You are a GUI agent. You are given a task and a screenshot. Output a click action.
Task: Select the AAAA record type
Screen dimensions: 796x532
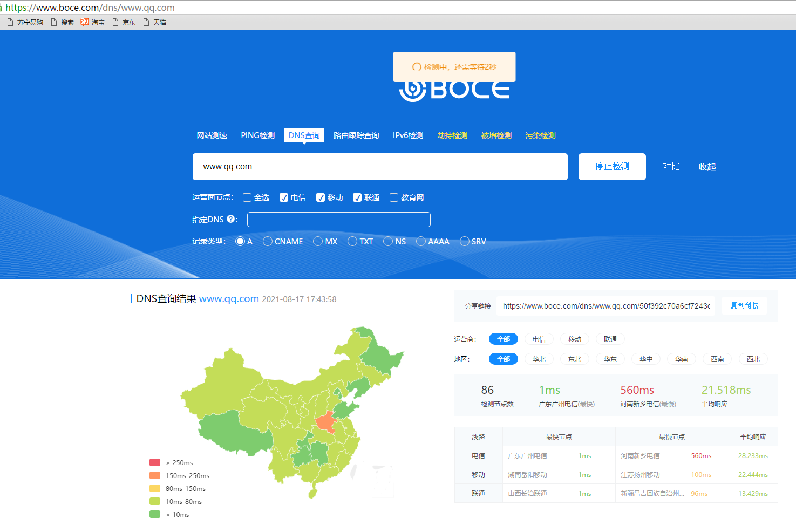[421, 241]
